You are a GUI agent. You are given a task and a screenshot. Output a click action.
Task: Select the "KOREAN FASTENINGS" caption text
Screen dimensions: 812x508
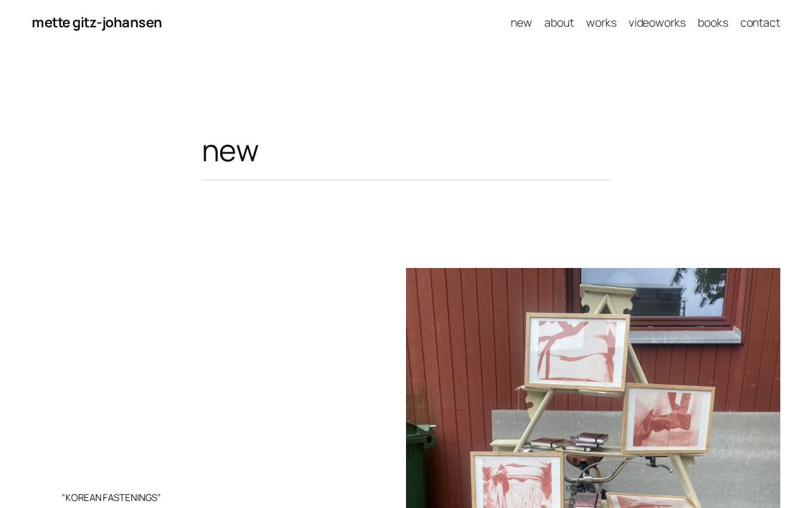[111, 497]
